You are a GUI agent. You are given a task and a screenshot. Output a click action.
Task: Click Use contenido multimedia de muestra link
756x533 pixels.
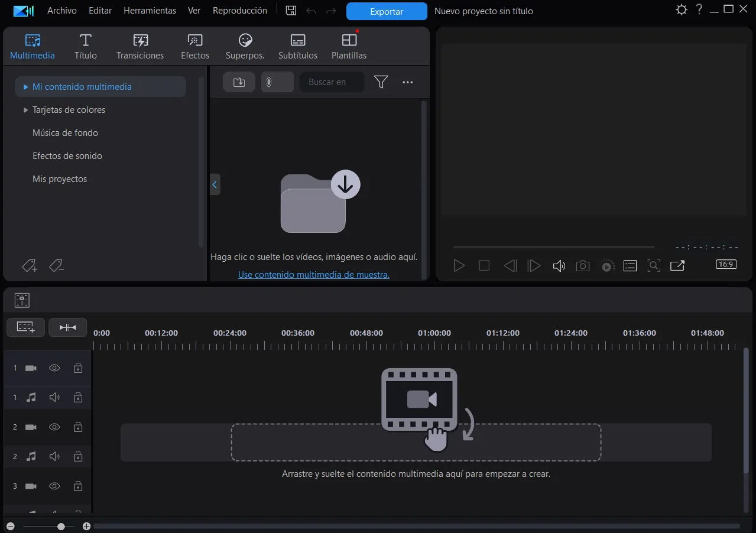(314, 274)
